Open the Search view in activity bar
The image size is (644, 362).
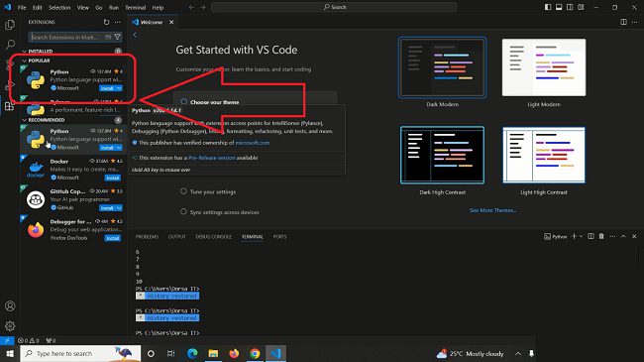point(10,45)
